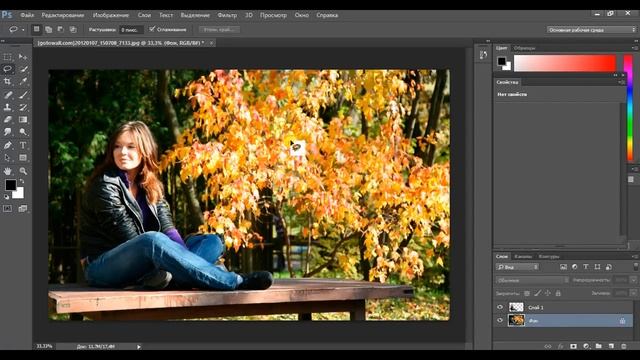640x360 pixels.
Task: Toggle lock transparent pixels
Action: (527, 293)
